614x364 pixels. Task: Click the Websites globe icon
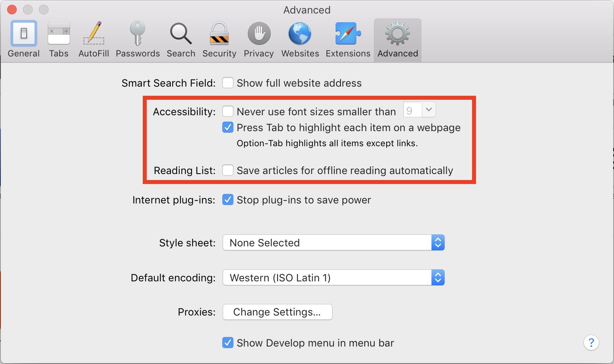tap(300, 39)
